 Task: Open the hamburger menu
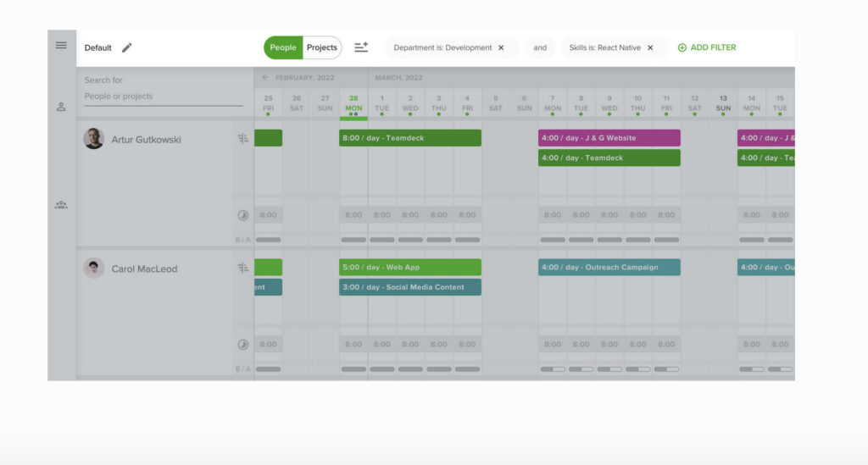(61, 46)
